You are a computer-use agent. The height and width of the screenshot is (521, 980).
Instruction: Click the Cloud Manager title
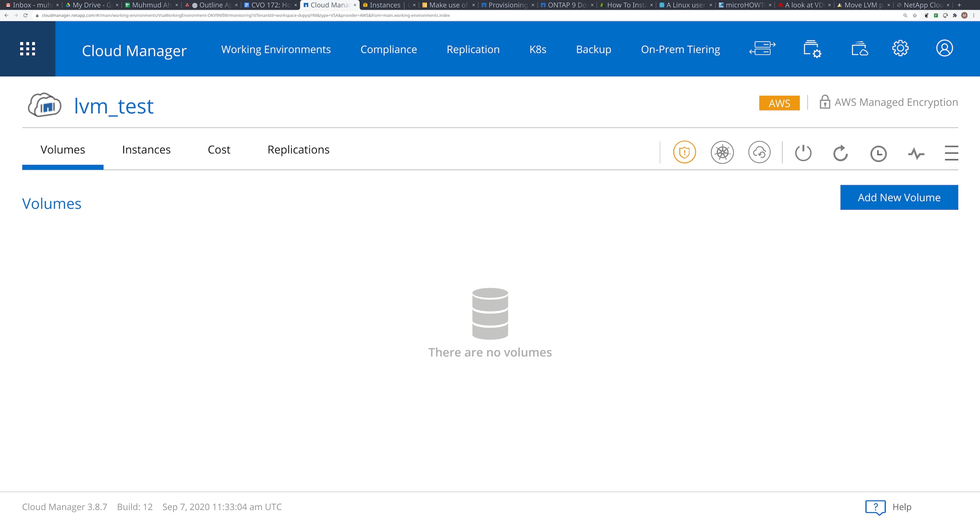(134, 50)
